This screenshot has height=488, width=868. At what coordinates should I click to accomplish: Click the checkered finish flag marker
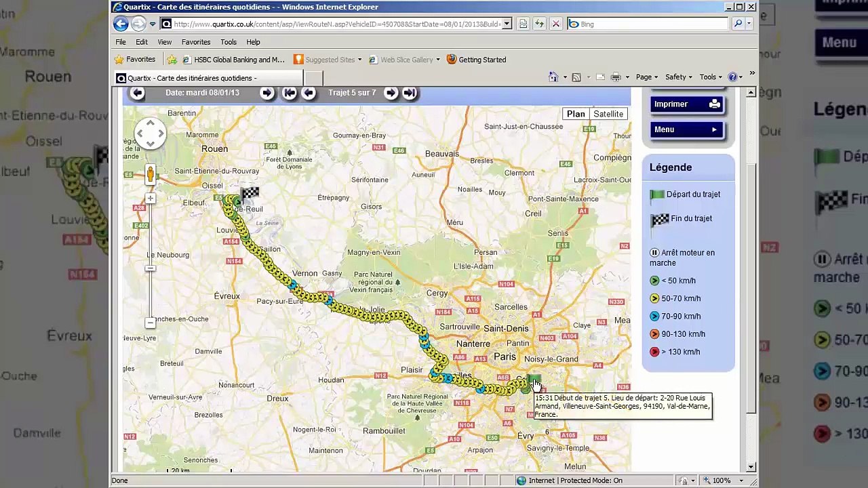[249, 195]
